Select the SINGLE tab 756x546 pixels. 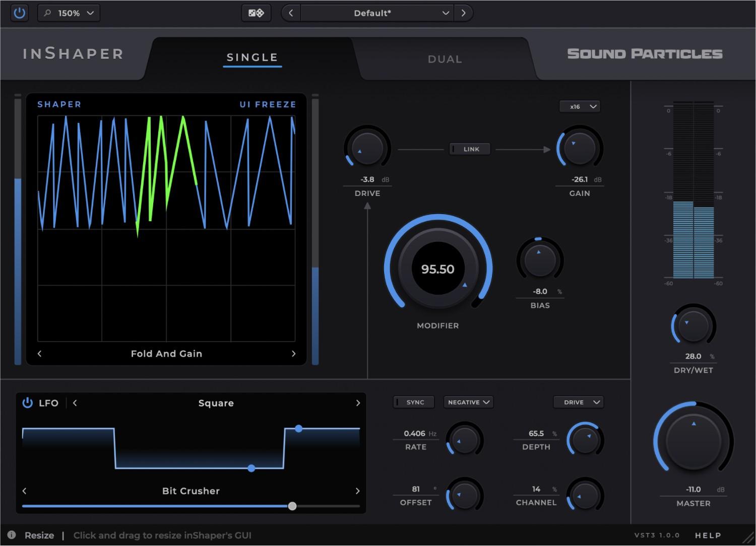(252, 57)
